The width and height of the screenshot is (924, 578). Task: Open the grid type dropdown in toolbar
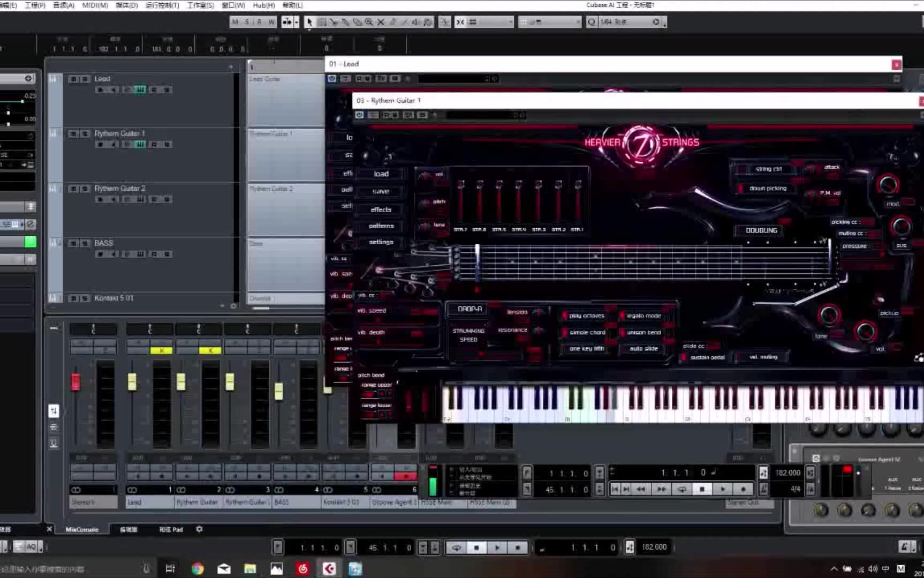(x=549, y=22)
